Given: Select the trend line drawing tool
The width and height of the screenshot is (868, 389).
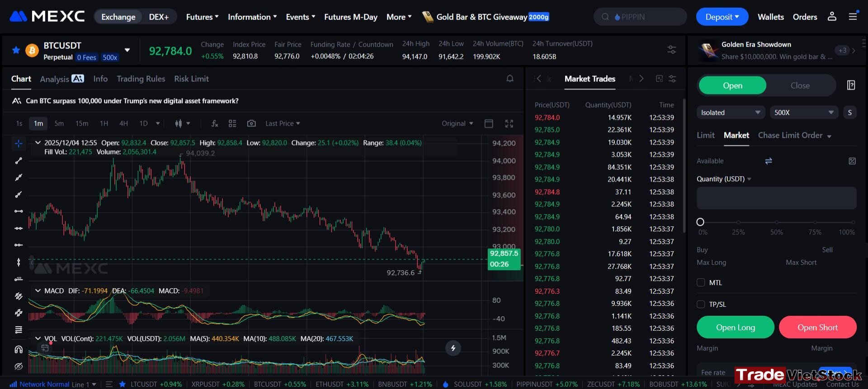Looking at the screenshot, I should point(19,161).
